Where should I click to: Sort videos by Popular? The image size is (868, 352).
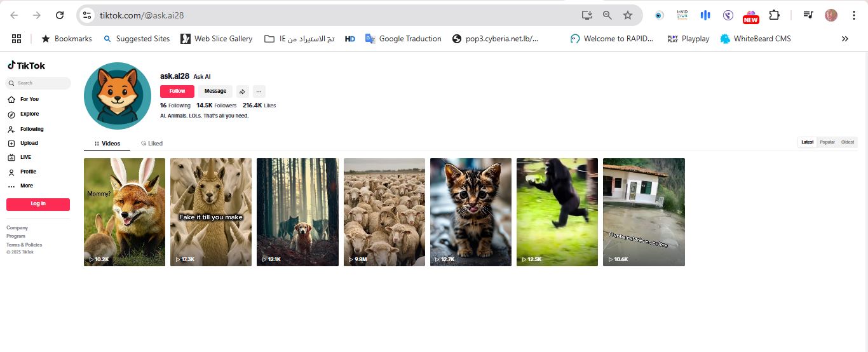tap(827, 142)
